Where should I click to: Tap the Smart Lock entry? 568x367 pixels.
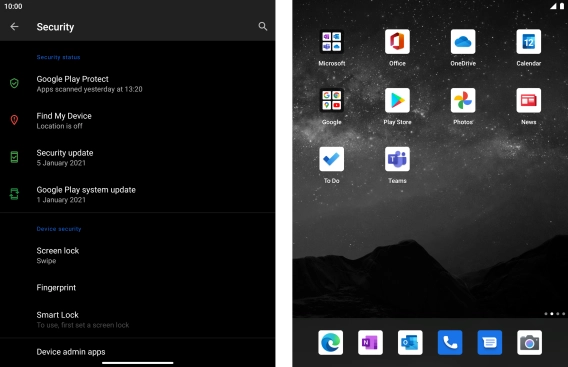pos(138,320)
